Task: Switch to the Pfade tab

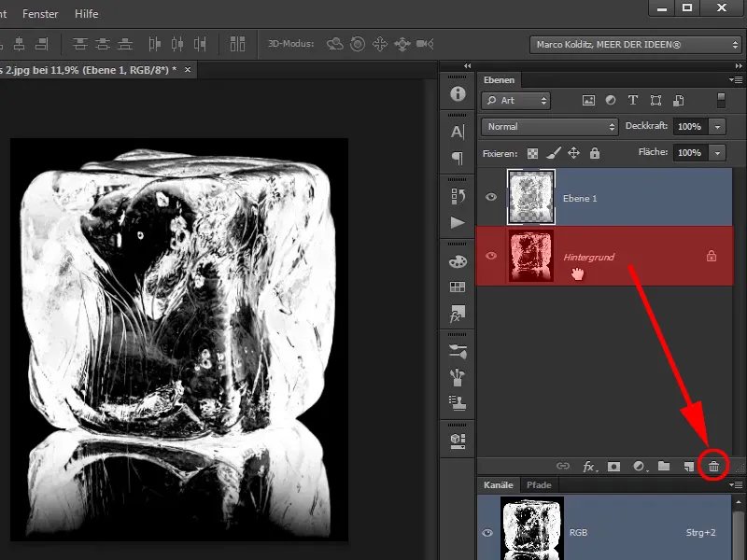Action: [x=539, y=485]
